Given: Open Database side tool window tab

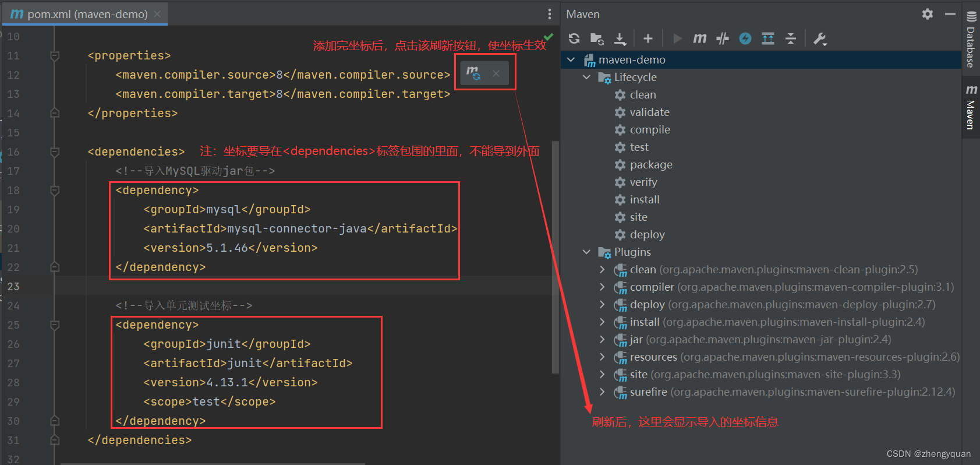Looking at the screenshot, I should pyautogui.click(x=971, y=40).
